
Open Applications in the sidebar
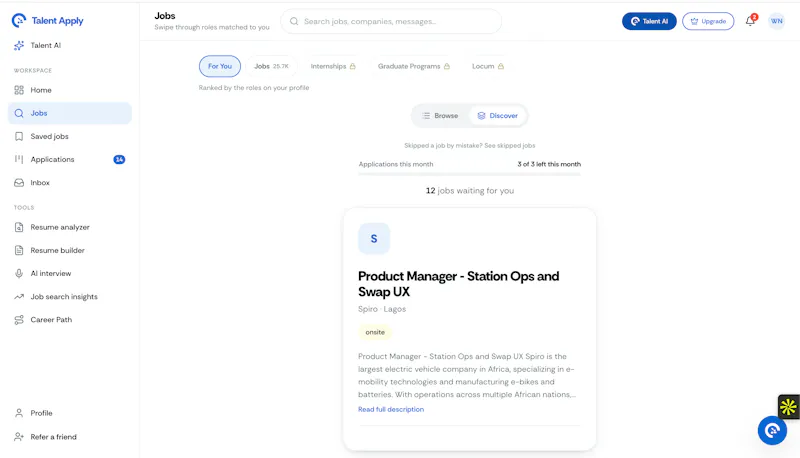pos(70,160)
